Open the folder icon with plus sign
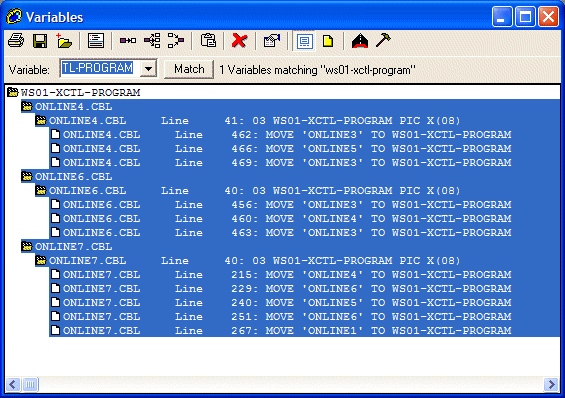This screenshot has width=565, height=398. pos(64,41)
